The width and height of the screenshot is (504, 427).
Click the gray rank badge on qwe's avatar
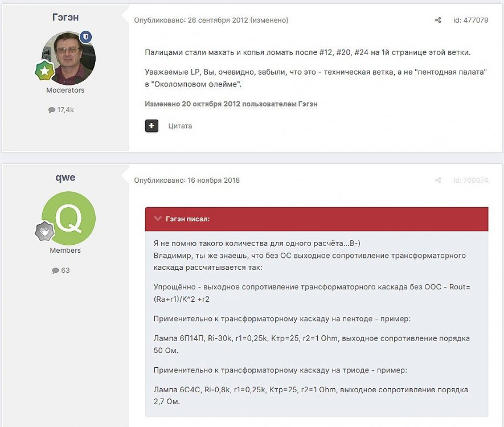coord(45,231)
